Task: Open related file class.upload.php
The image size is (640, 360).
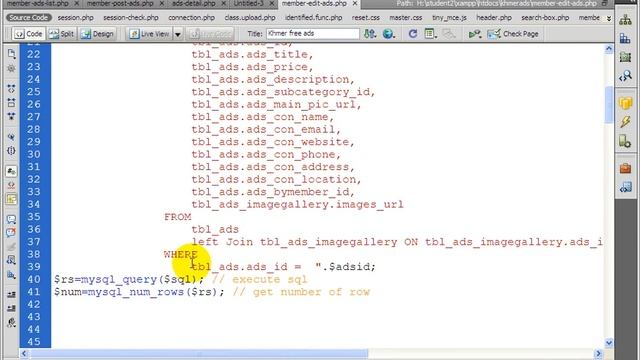Action: tap(250, 18)
